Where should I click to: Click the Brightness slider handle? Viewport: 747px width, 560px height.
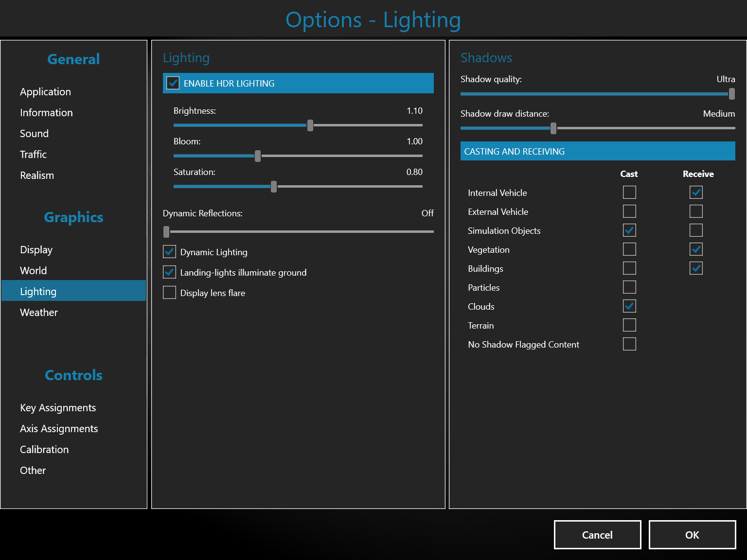[x=310, y=125]
